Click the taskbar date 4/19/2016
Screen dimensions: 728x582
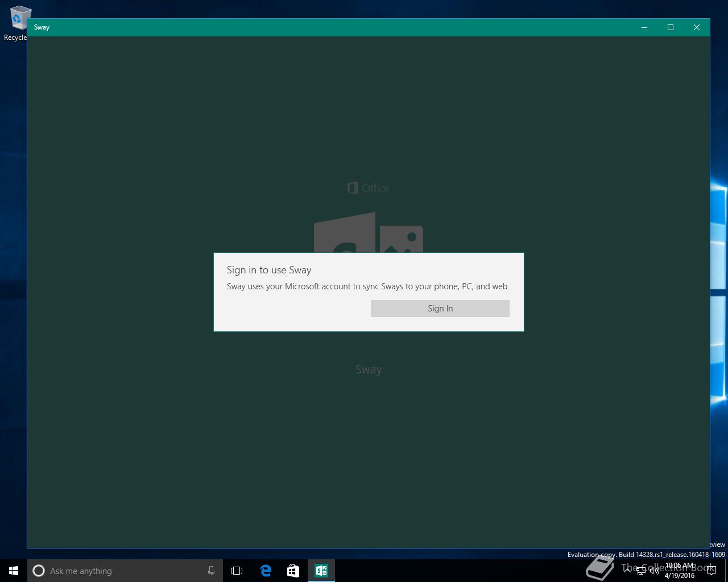(x=679, y=575)
